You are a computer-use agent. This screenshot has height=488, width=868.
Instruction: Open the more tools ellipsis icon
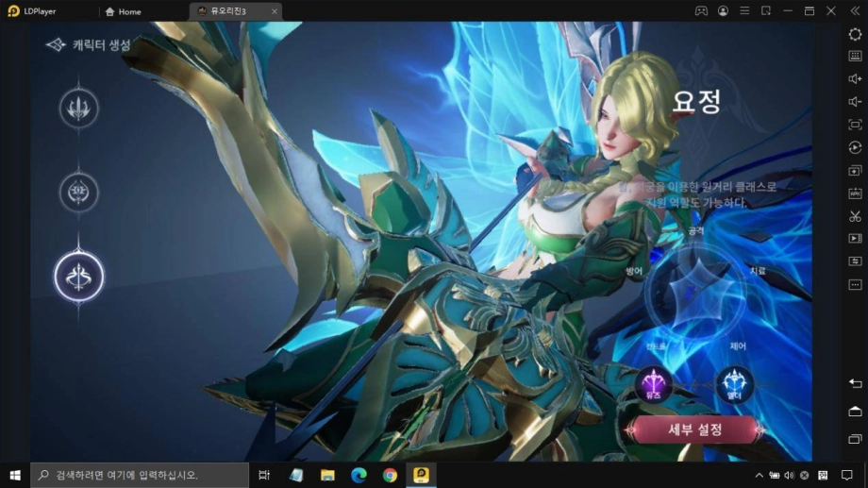(856, 285)
